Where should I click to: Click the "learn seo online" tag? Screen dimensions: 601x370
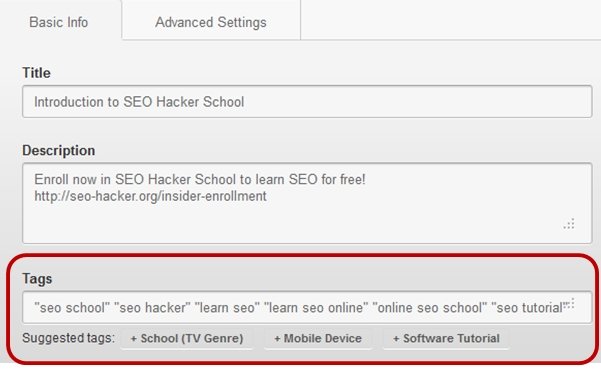(x=316, y=308)
